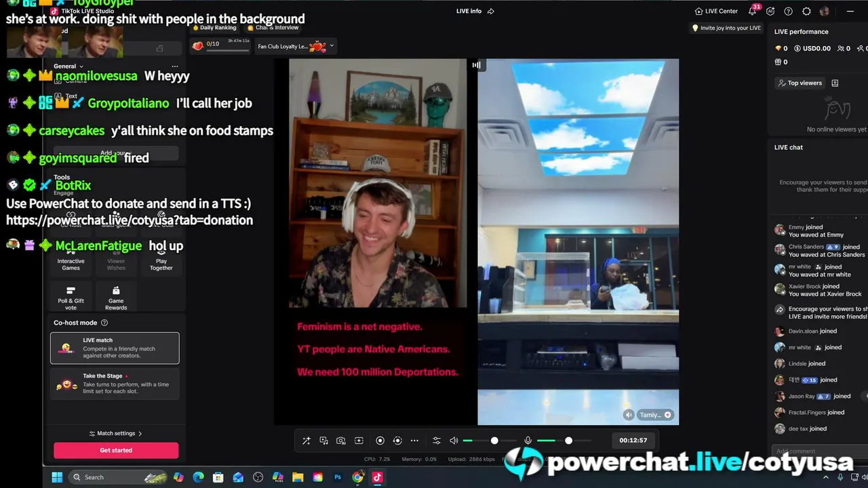Click viewer name Emmy in LIVE chat
The width and height of the screenshot is (868, 488).
point(796,227)
